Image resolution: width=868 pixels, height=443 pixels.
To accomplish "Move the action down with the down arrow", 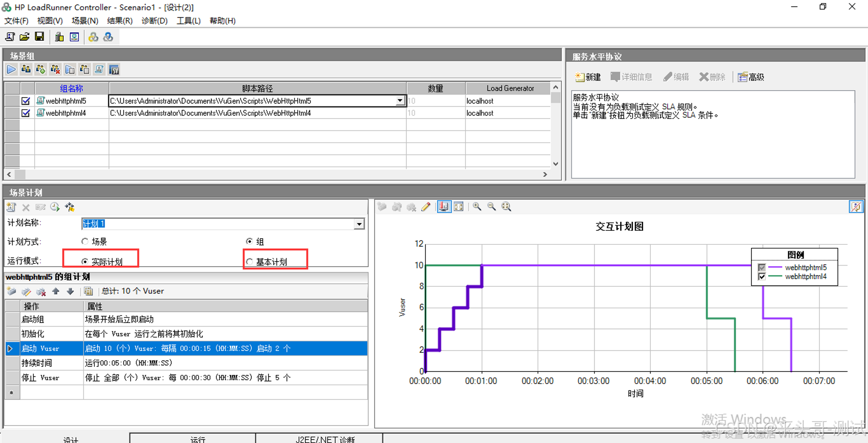I will click(70, 291).
